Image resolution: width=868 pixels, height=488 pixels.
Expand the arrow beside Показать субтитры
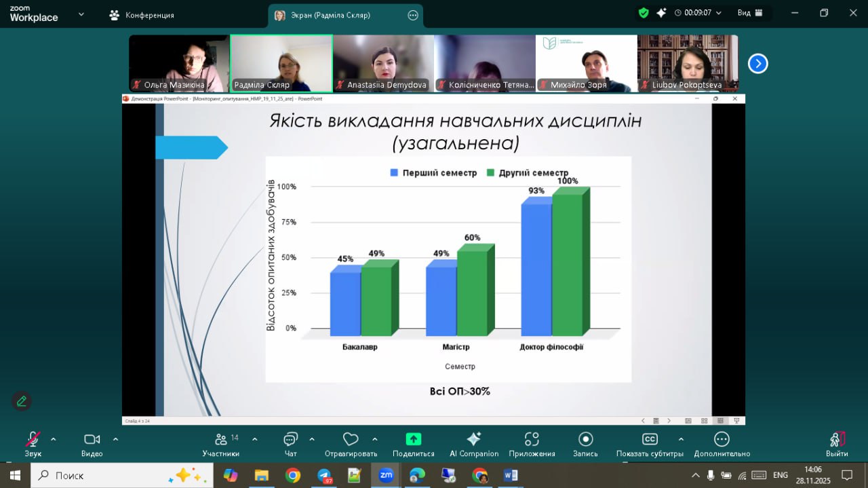click(681, 439)
